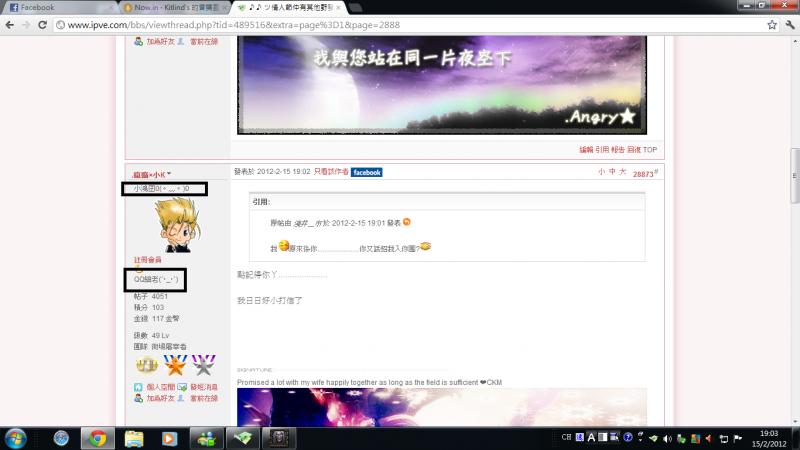Select the active ipve forum thread tab
The image size is (800, 450).
click(x=289, y=7)
